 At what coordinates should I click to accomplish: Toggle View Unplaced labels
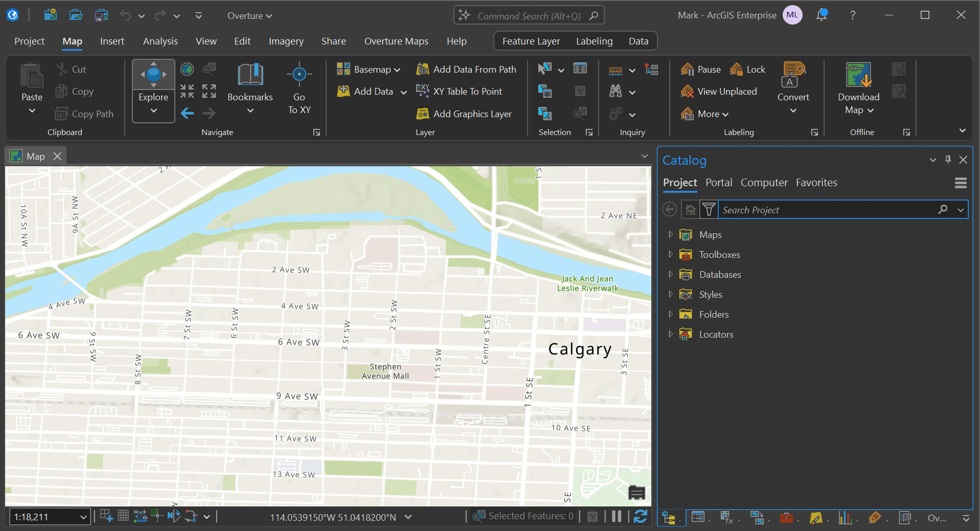(x=719, y=91)
